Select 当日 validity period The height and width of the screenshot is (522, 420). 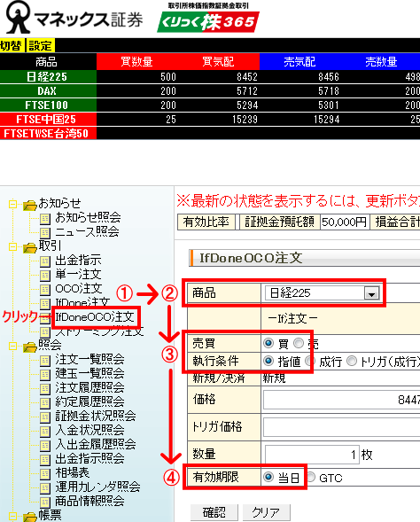[x=268, y=478]
